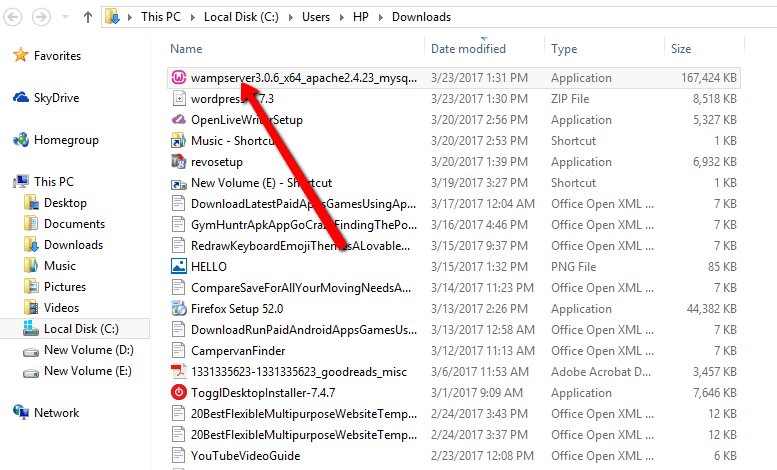This screenshot has height=470, width=777.
Task: Open Homegroup in navigation pane
Action: click(66, 140)
